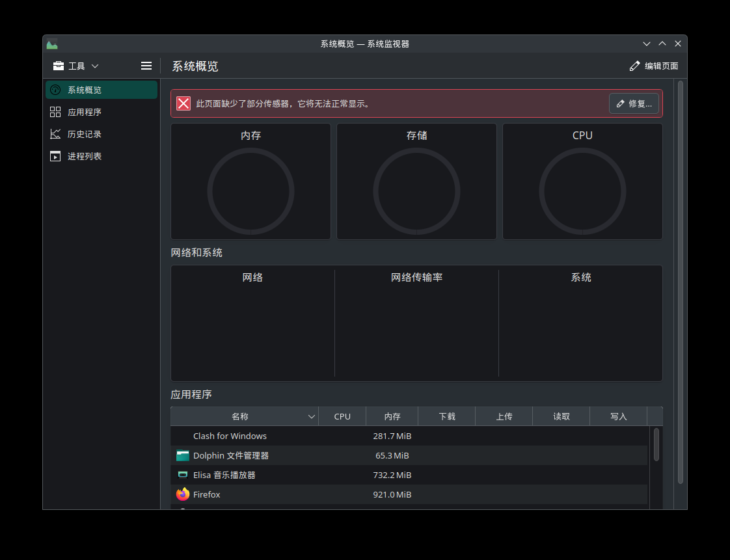Screen dimensions: 730x560
Task: Close the 系统监视器 window
Action: pos(678,44)
